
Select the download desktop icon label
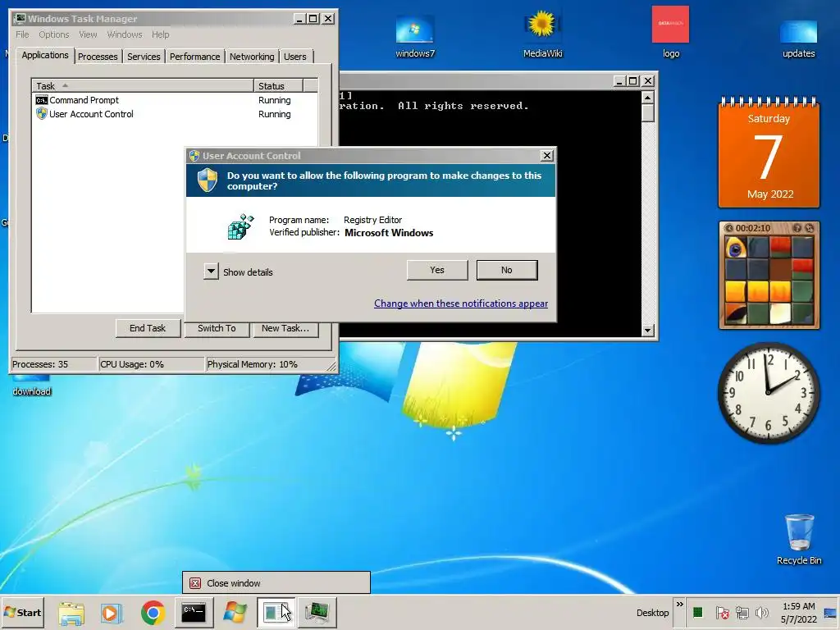(x=32, y=391)
